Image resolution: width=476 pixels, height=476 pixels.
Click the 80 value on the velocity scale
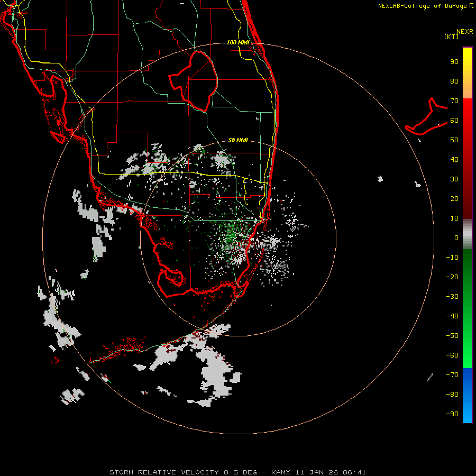pos(454,81)
